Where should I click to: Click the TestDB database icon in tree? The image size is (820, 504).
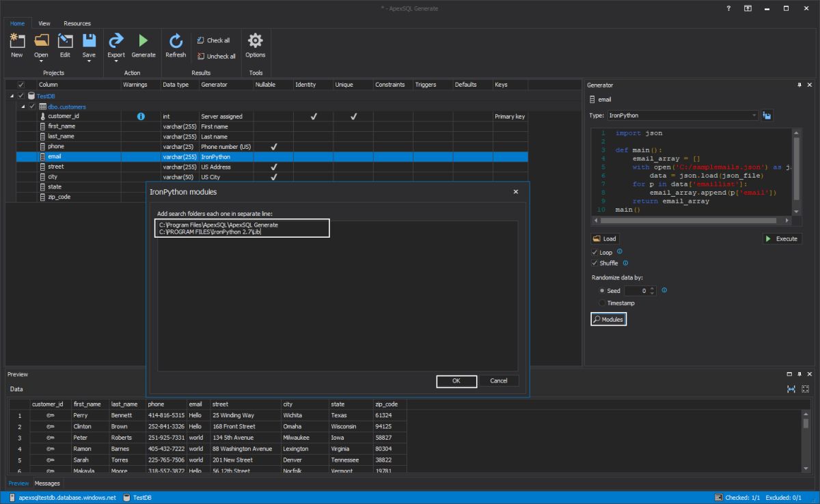31,96
